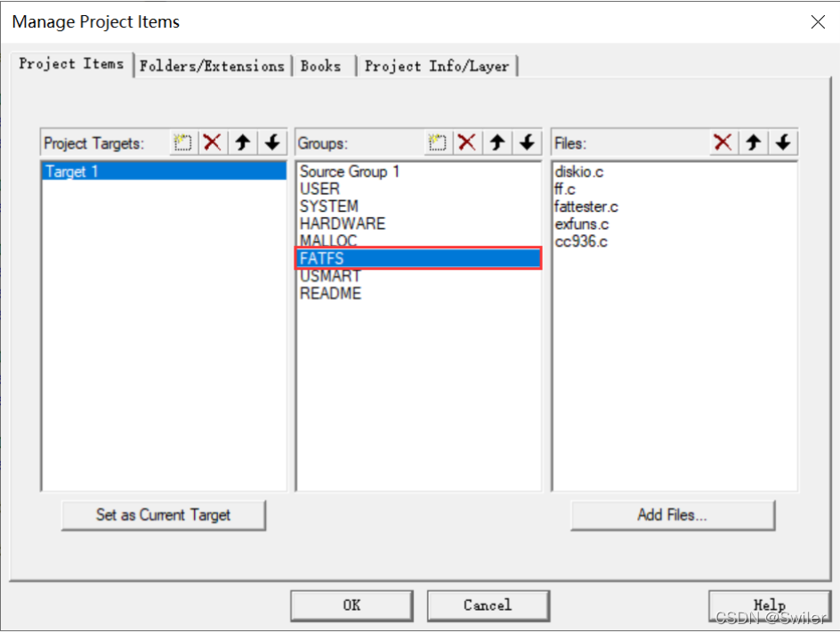The width and height of the screenshot is (840, 633).
Task: Create a new project target
Action: tap(183, 142)
